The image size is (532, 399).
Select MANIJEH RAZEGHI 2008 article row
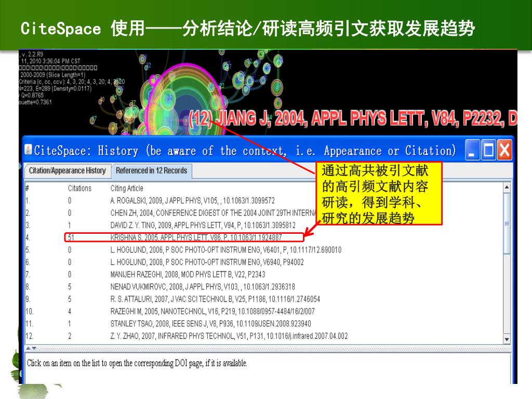[188, 274]
